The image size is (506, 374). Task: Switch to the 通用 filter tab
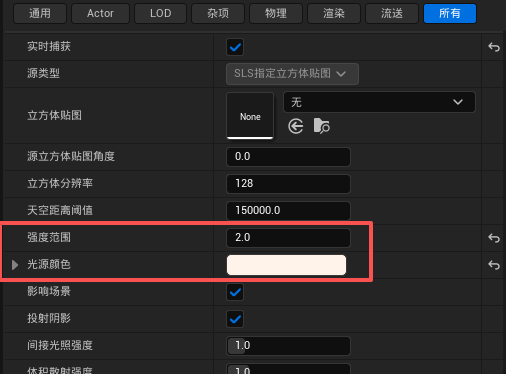tap(40, 13)
